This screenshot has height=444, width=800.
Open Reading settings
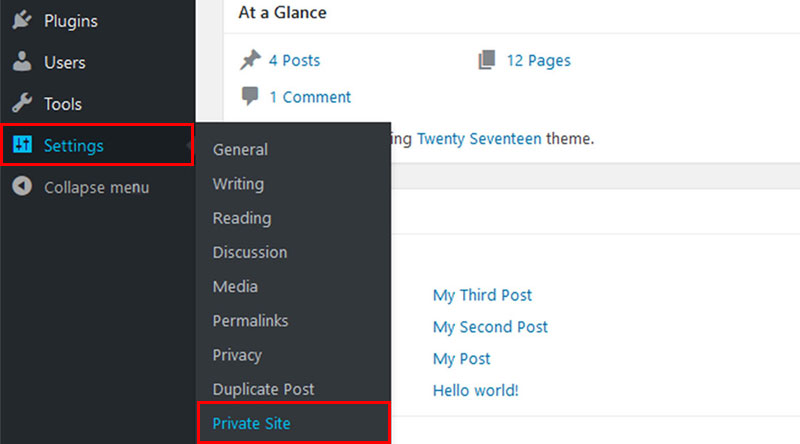[242, 218]
